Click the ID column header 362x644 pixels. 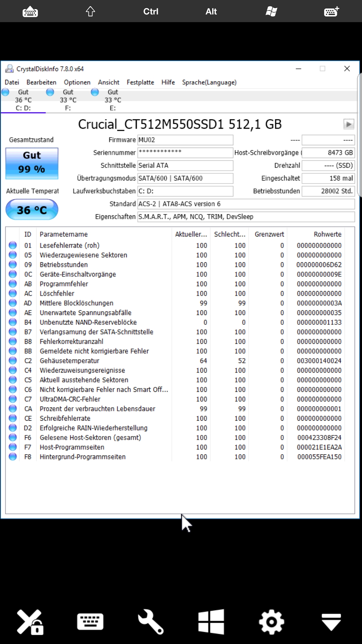pos(28,234)
